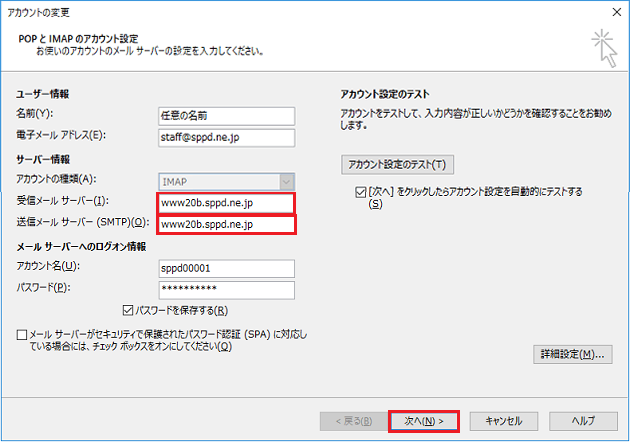Click the 送信メール サーバー (SMTP) field
The width and height of the screenshot is (630, 442).
coord(226,225)
